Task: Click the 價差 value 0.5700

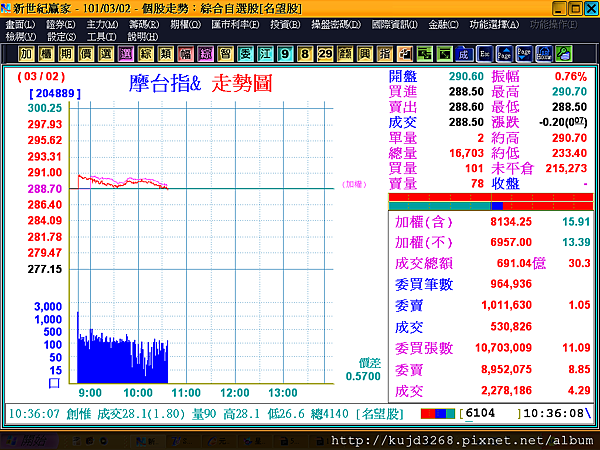Action: [x=363, y=376]
